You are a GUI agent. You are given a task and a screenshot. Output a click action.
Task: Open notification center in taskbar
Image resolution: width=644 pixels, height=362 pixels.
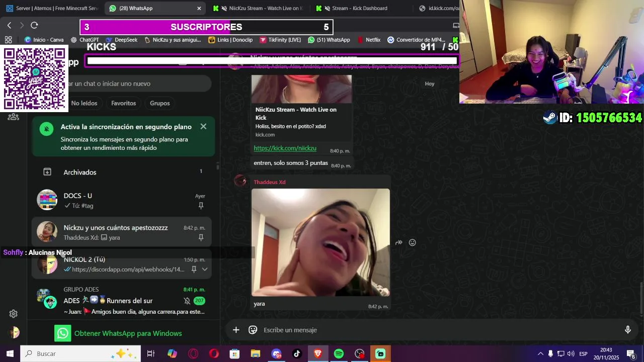631,353
